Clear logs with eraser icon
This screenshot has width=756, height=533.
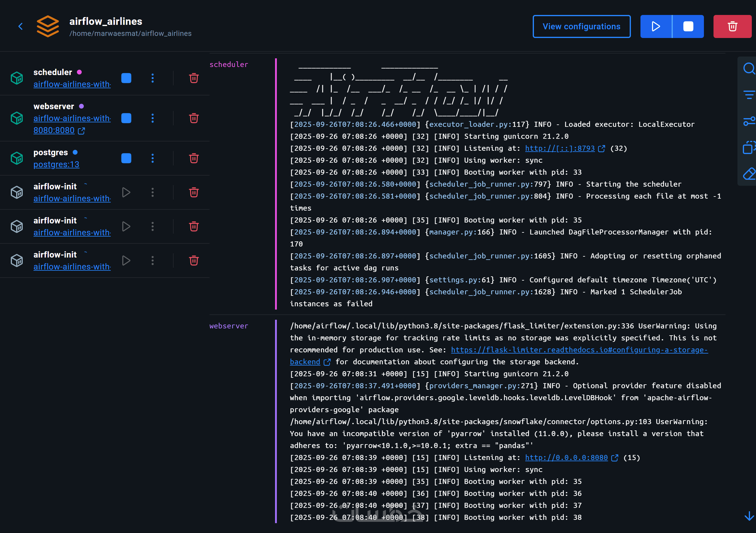[749, 174]
